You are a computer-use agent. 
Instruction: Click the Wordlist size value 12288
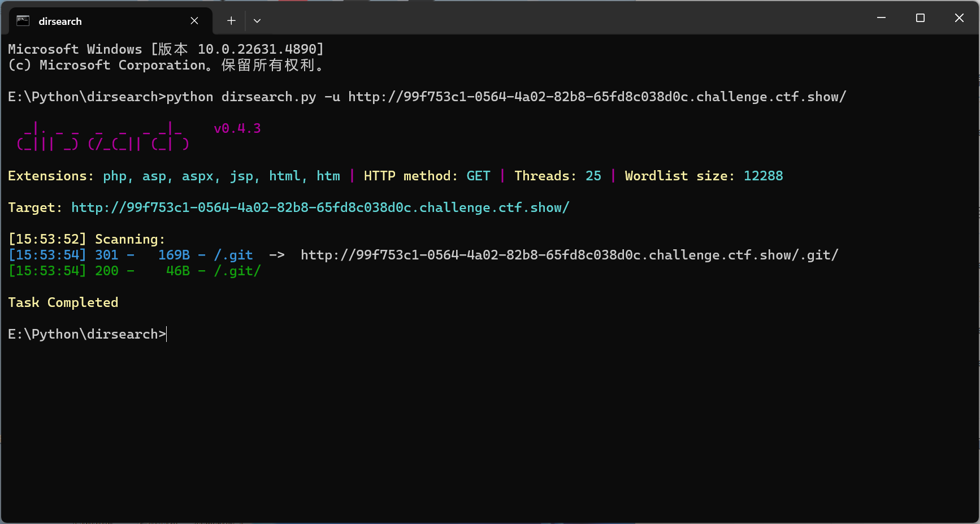(763, 176)
